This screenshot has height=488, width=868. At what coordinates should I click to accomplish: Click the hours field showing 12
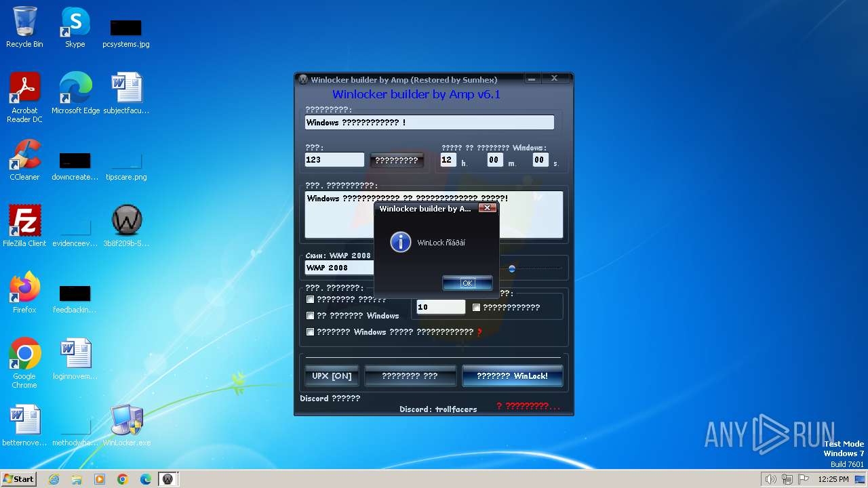pos(448,160)
